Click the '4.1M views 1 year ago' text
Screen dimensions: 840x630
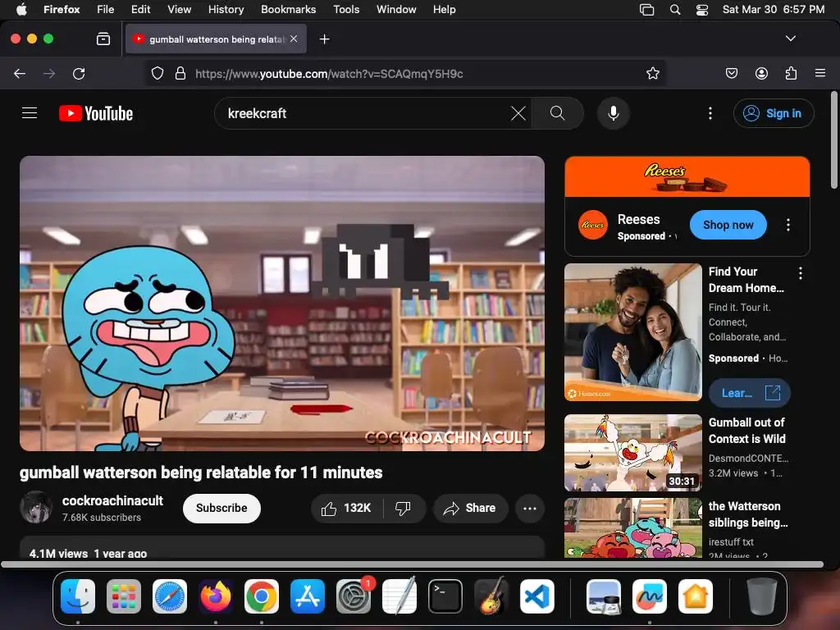(x=88, y=554)
